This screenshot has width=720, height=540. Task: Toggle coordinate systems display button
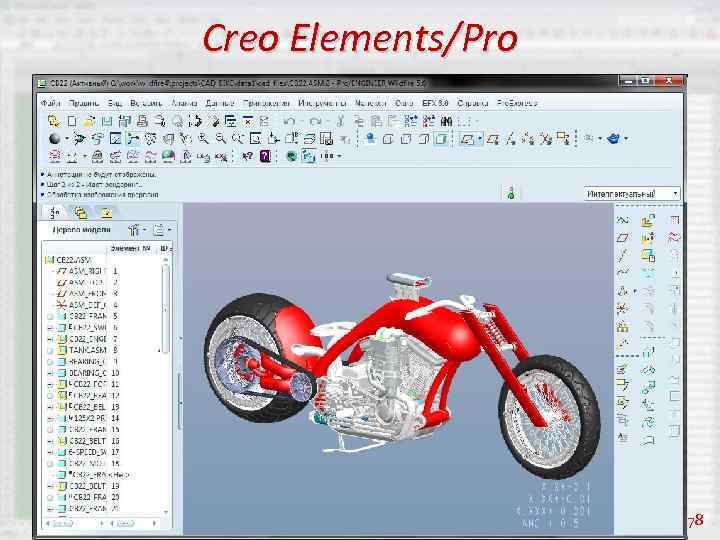(x=546, y=138)
